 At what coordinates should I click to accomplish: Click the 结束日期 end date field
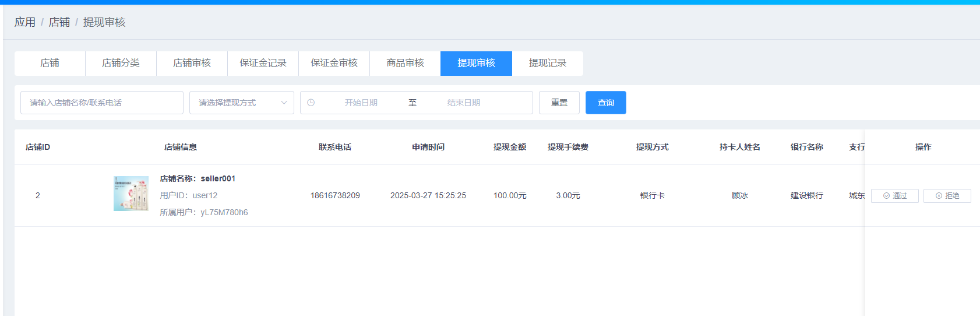point(464,103)
